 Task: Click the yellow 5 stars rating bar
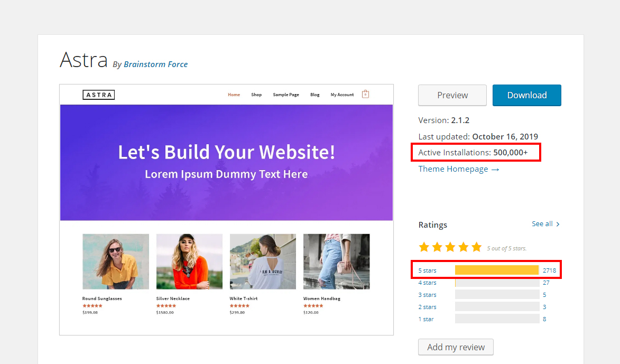click(x=497, y=270)
